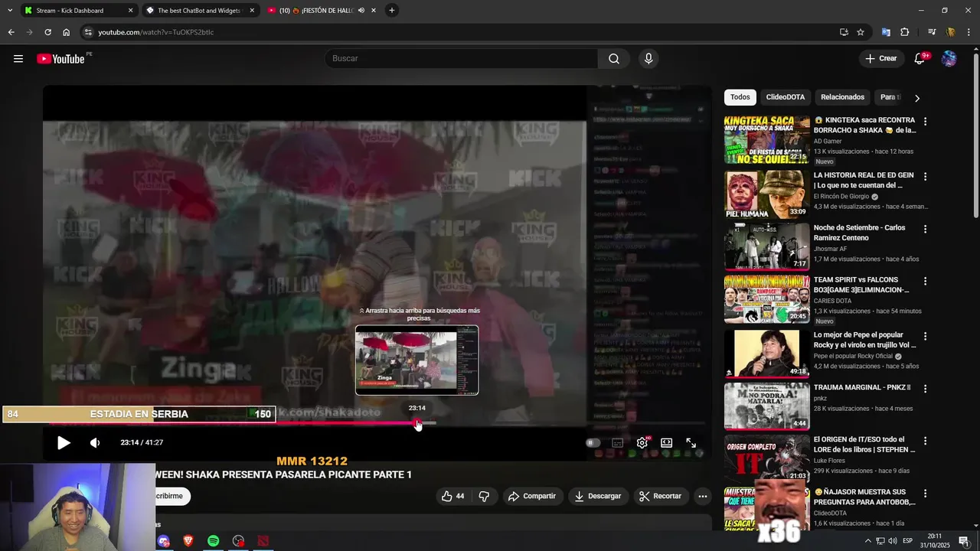Viewport: 980px width, 551px height.
Task: Show more filter chips with right arrow
Action: 917,98
